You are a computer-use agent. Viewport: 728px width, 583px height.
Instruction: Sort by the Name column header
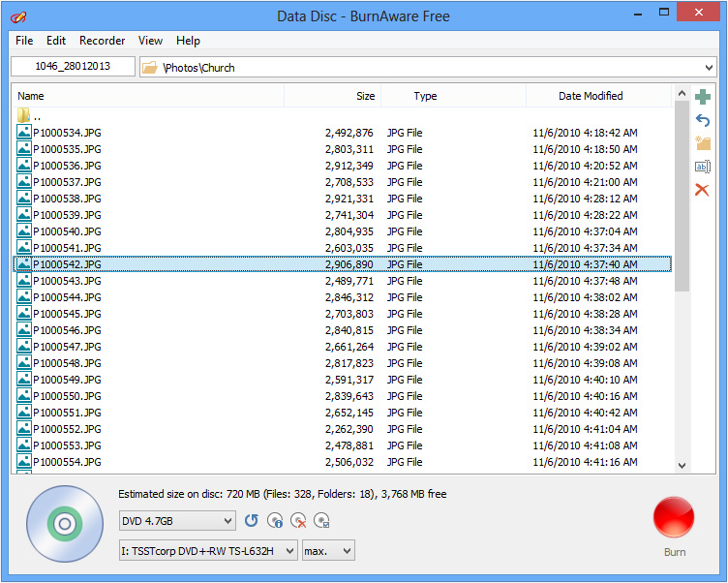[148, 96]
